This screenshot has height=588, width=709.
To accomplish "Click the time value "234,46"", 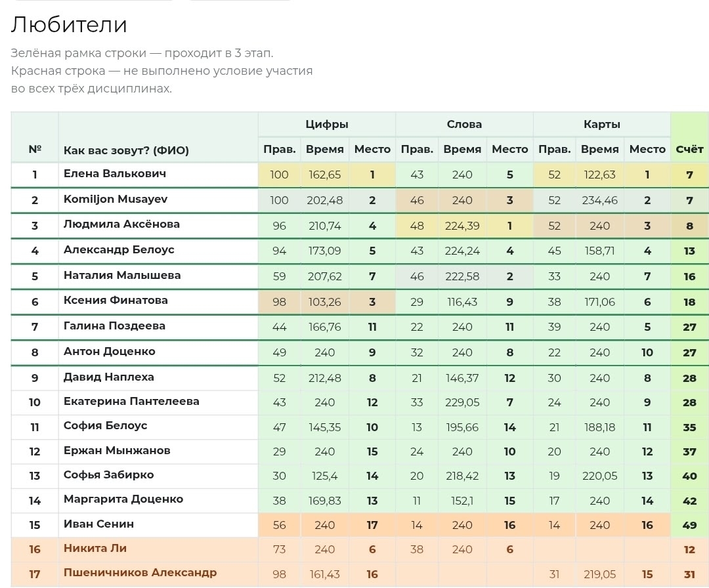I will [599, 200].
